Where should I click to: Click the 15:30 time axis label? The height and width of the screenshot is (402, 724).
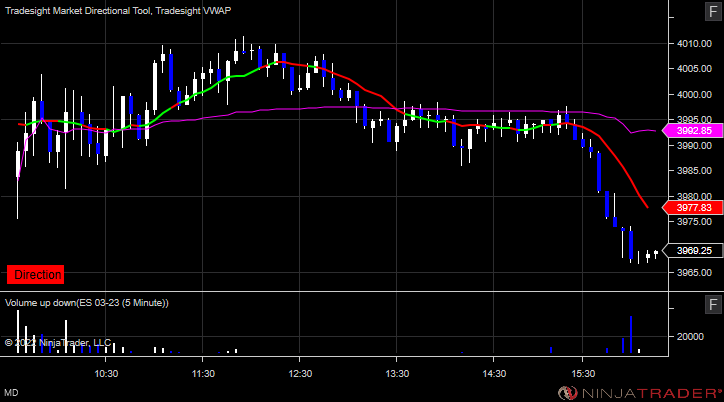click(x=583, y=373)
